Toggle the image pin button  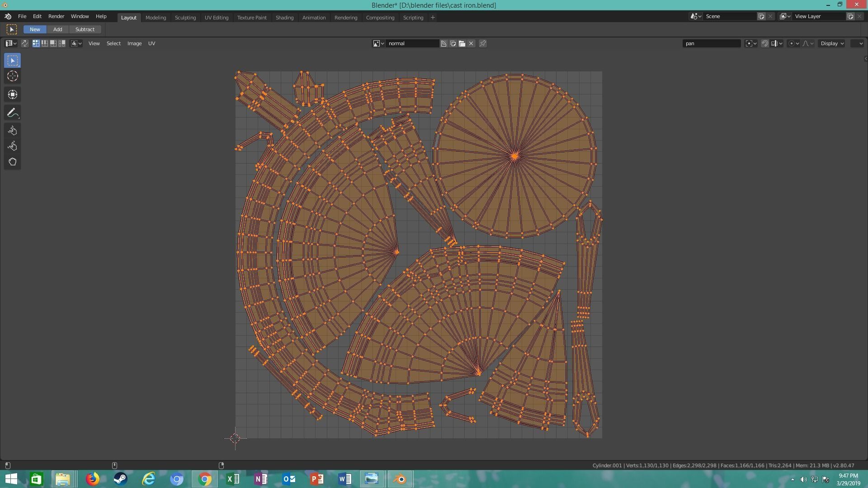(483, 43)
